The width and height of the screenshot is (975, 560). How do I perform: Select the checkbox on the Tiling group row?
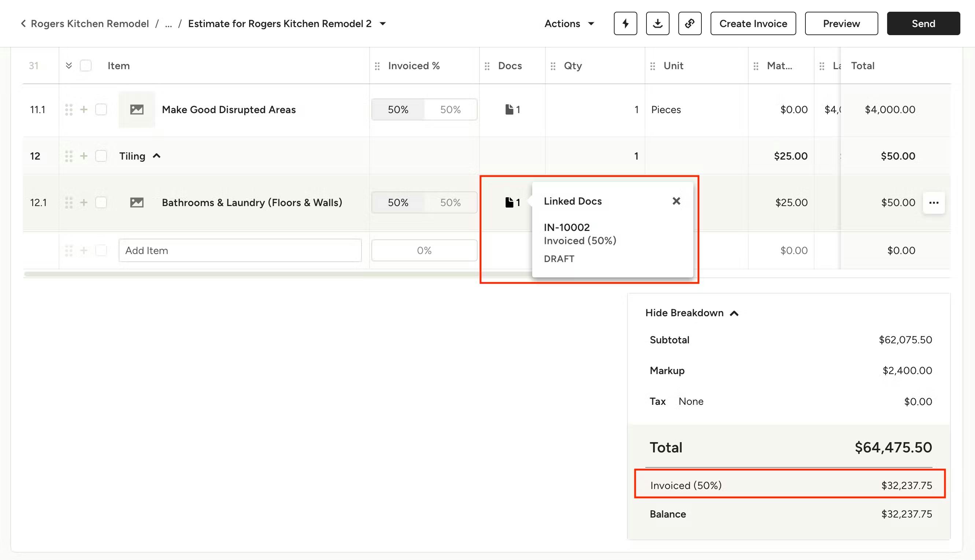(x=101, y=156)
